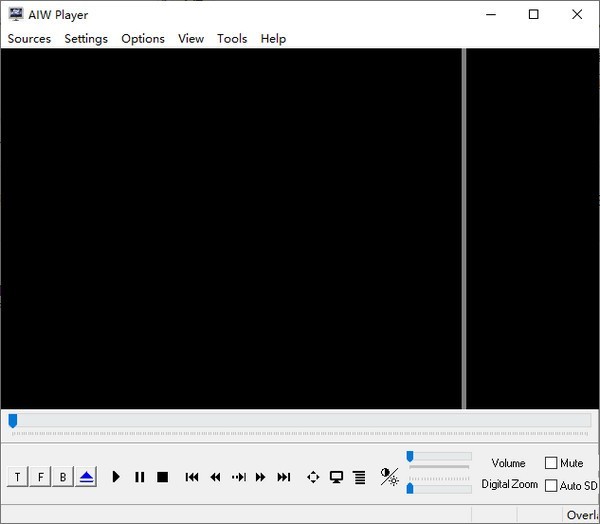Stop playback with the Stop square button

coord(163,477)
